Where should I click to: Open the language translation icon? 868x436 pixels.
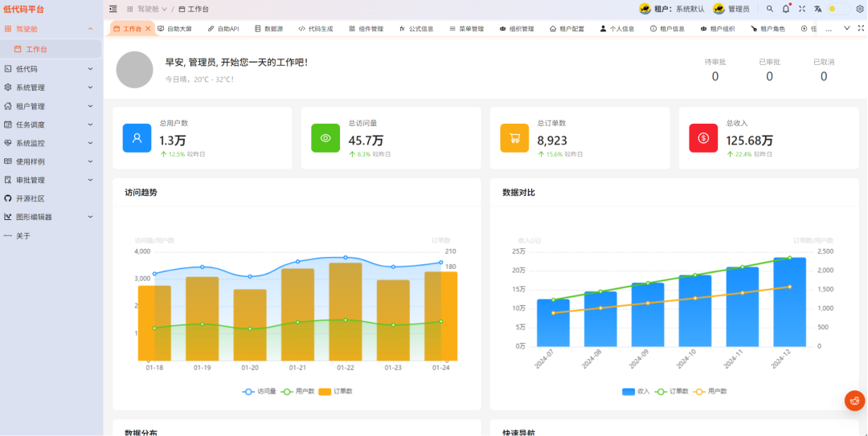[817, 9]
